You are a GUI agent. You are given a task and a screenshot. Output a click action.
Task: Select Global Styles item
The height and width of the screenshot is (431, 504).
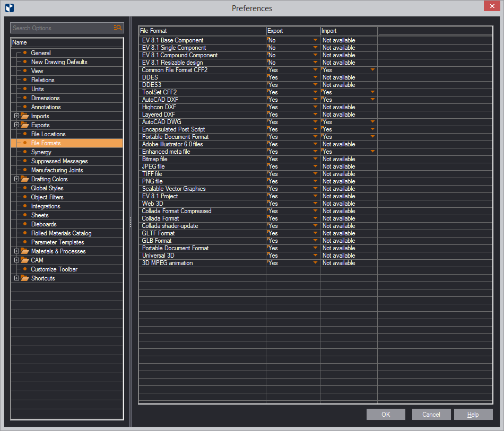[47, 188]
